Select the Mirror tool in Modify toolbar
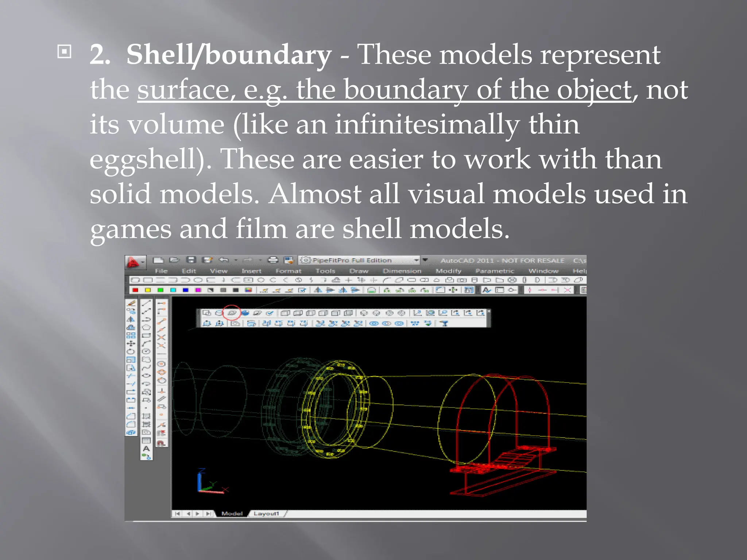The image size is (747, 560). 131,319
